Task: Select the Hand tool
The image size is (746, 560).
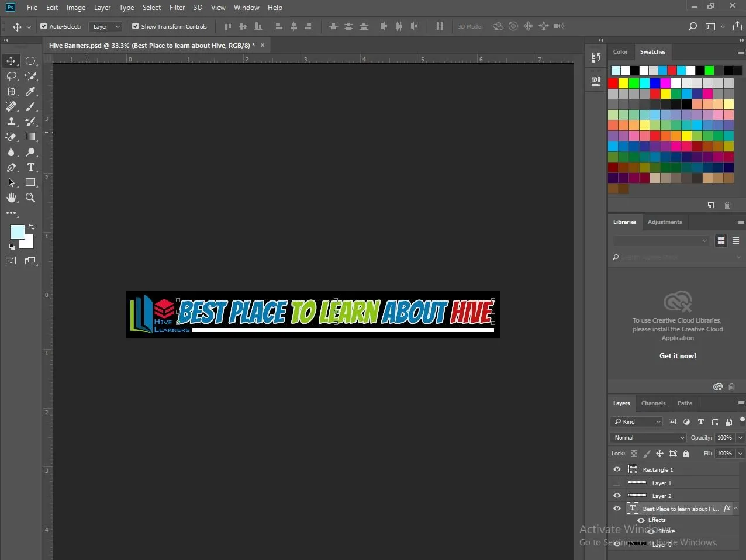Action: (11, 198)
